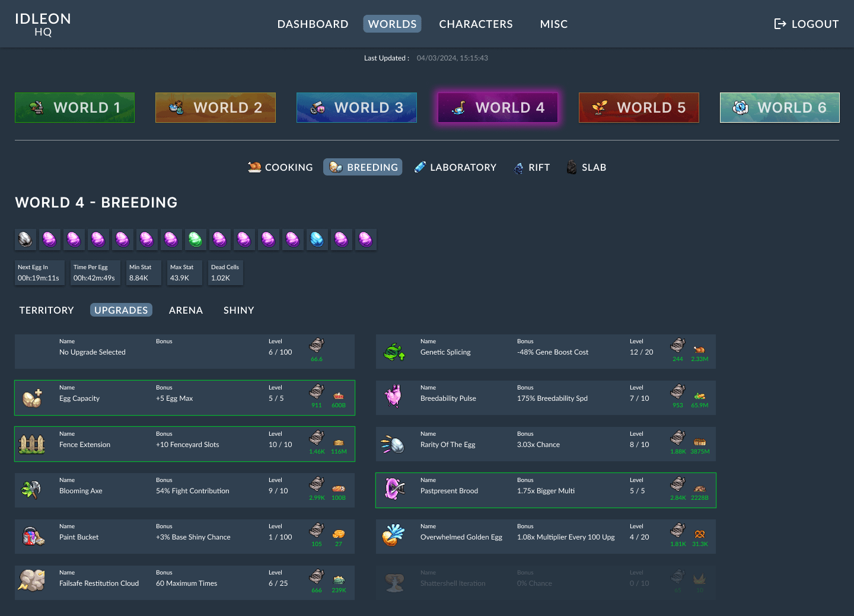The height and width of the screenshot is (616, 854).
Task: Click the Genetic Splicing icon
Action: tap(394, 352)
